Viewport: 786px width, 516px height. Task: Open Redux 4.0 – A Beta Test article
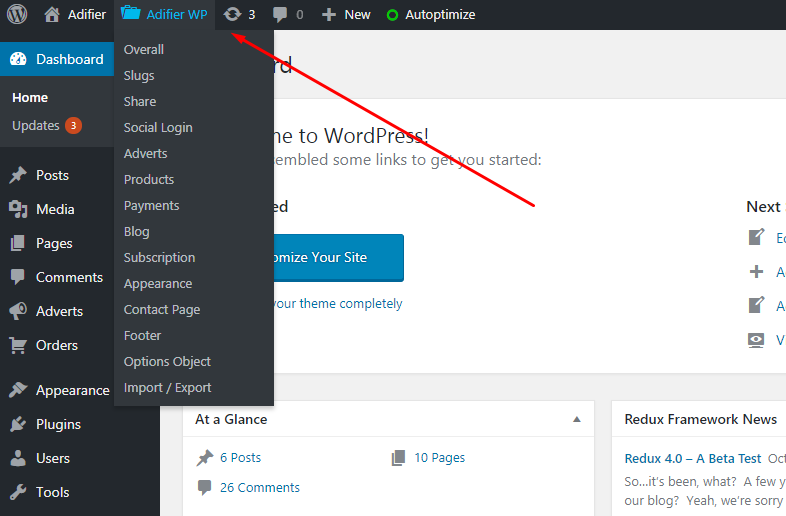pyautogui.click(x=692, y=458)
